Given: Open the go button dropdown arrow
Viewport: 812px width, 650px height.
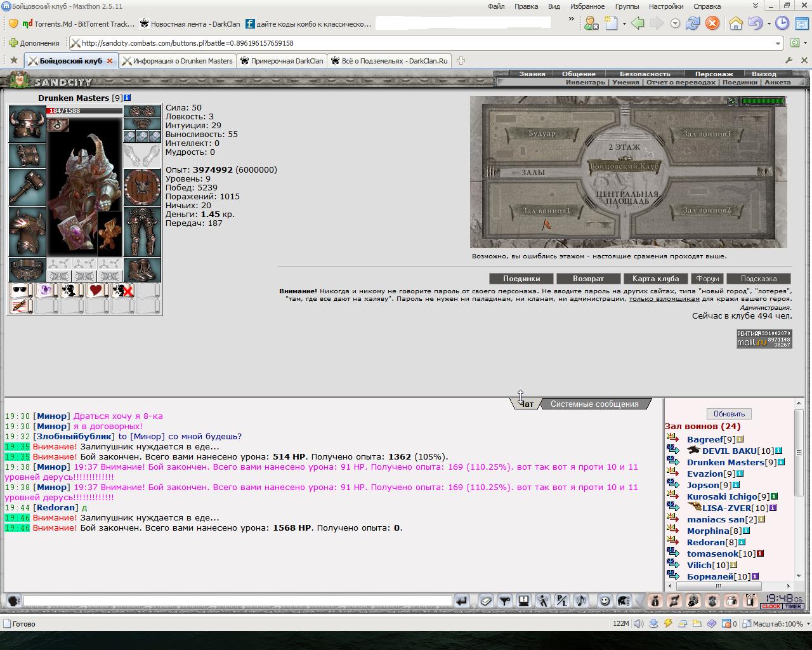Looking at the screenshot, I should [806, 43].
